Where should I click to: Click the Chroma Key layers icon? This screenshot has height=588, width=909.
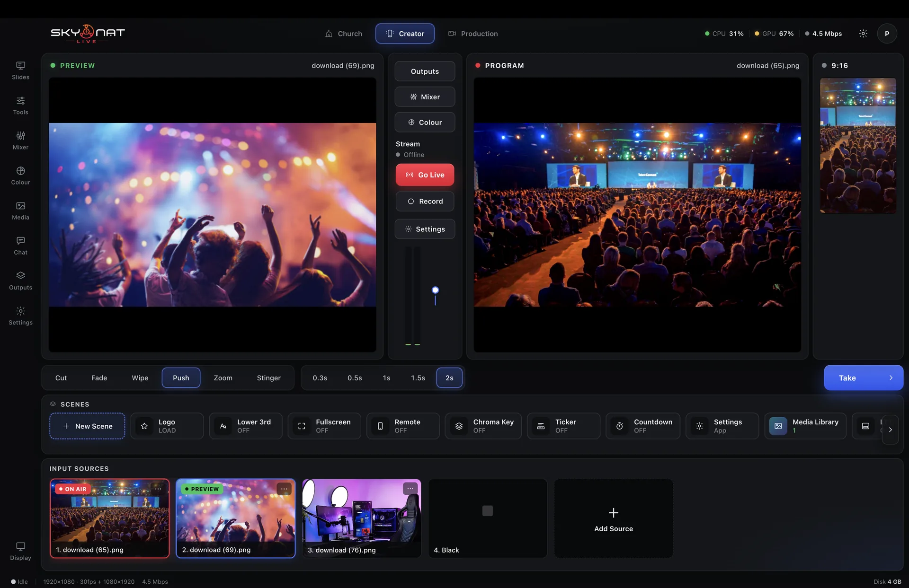tap(459, 426)
